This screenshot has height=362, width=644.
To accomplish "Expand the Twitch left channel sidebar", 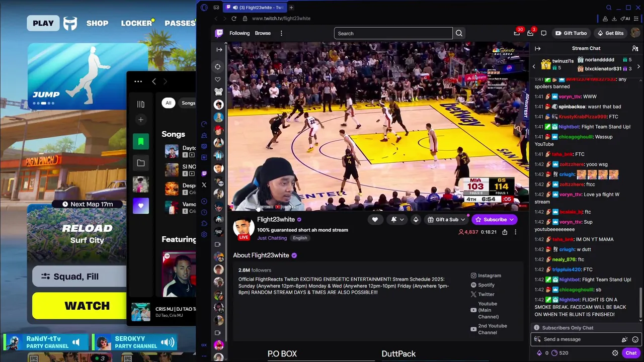I will coord(219,49).
